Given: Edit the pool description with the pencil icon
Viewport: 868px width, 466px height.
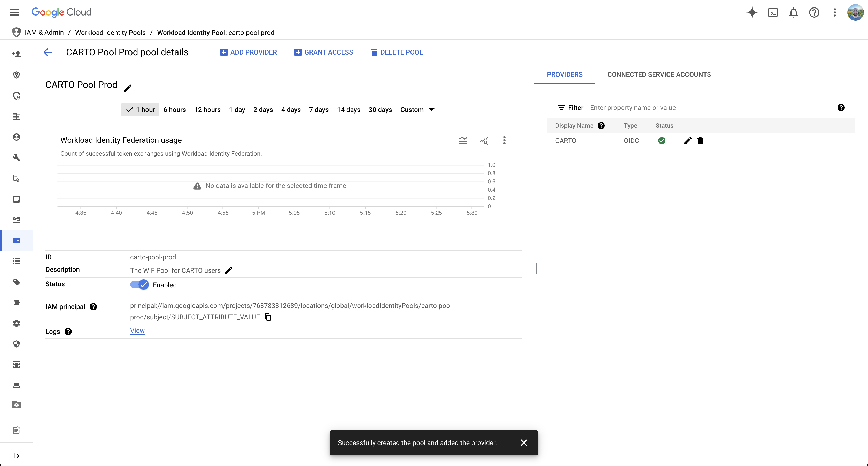Looking at the screenshot, I should (x=229, y=270).
